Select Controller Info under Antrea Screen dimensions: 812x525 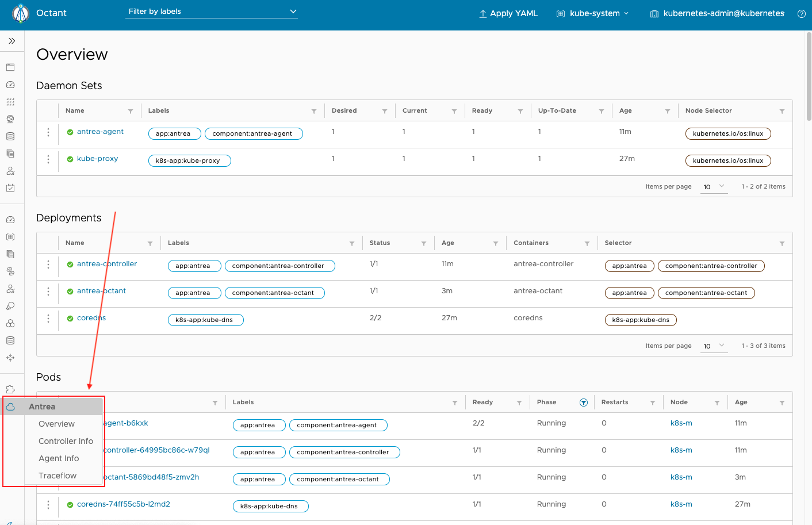click(x=66, y=441)
